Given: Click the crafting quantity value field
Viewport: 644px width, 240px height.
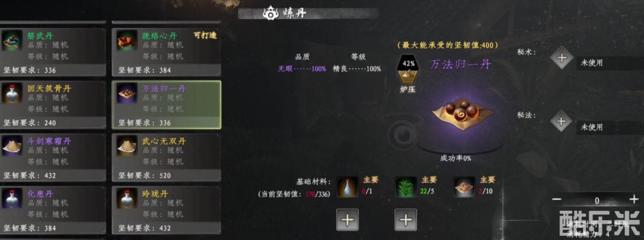Looking at the screenshot, I should click(596, 200).
